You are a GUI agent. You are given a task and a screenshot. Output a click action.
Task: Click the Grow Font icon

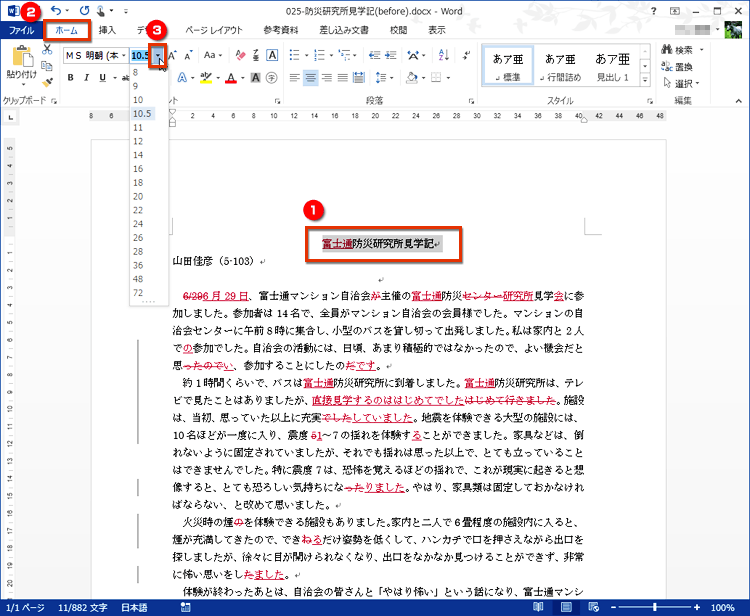coord(172,55)
